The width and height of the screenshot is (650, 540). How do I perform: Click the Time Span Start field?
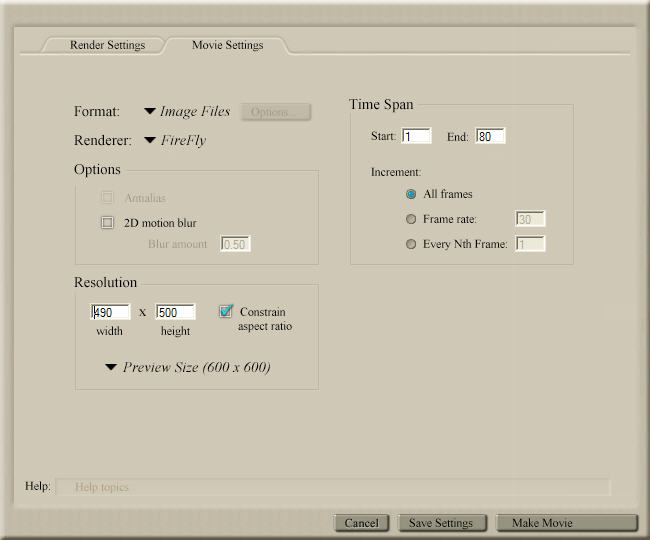tap(416, 136)
